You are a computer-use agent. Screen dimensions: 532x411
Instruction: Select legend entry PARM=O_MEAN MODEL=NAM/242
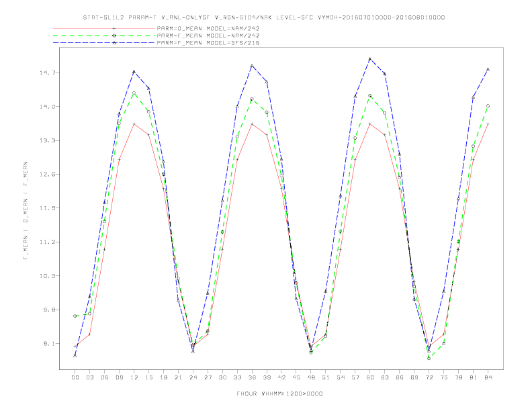[208, 28]
